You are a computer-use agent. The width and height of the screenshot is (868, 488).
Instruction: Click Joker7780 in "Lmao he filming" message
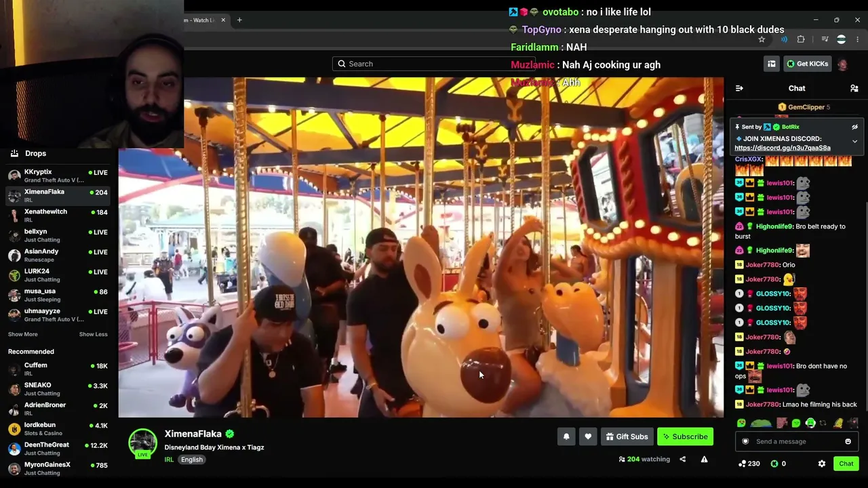click(x=762, y=405)
